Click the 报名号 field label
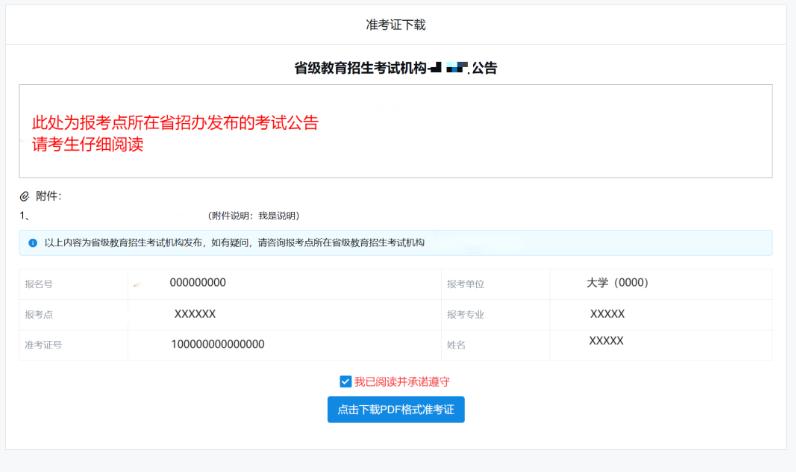 pyautogui.click(x=39, y=284)
